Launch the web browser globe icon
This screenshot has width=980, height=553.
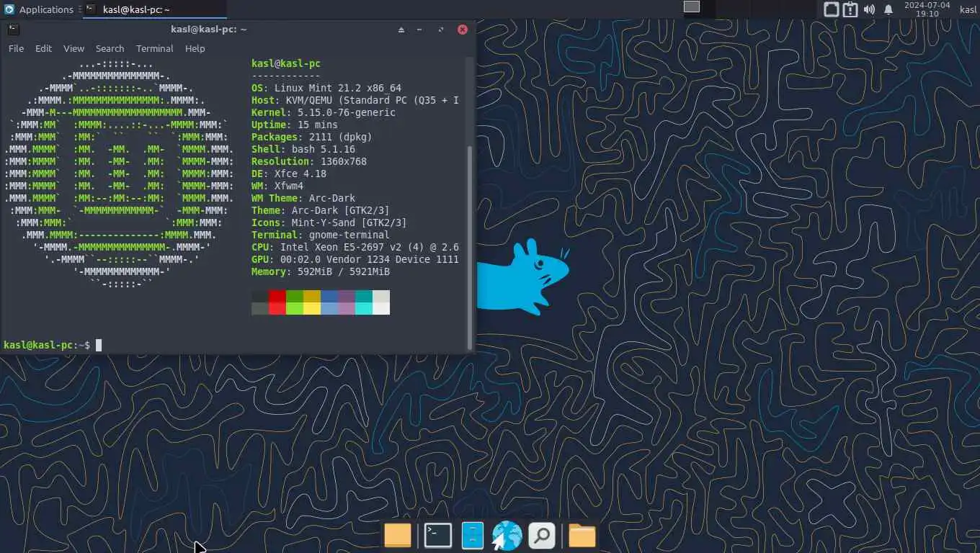pyautogui.click(x=507, y=536)
